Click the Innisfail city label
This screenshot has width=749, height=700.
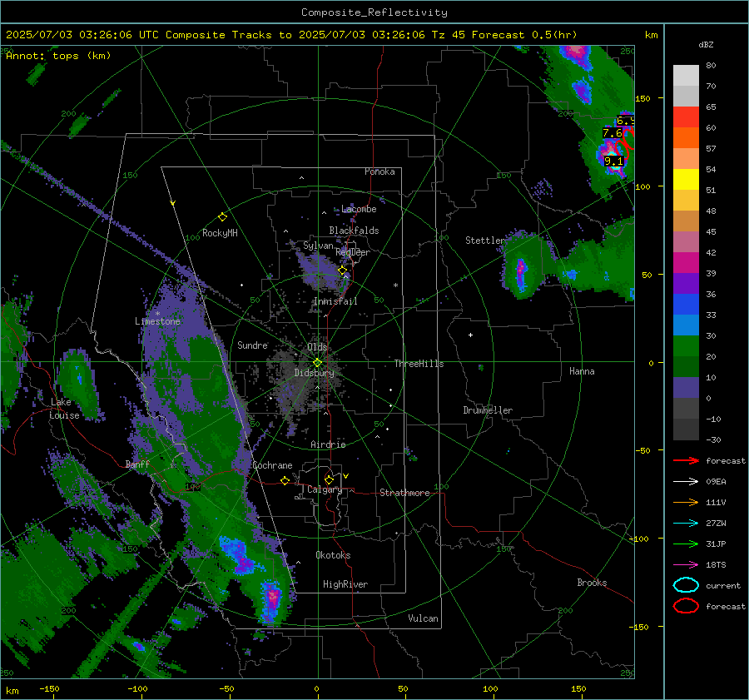click(x=335, y=301)
